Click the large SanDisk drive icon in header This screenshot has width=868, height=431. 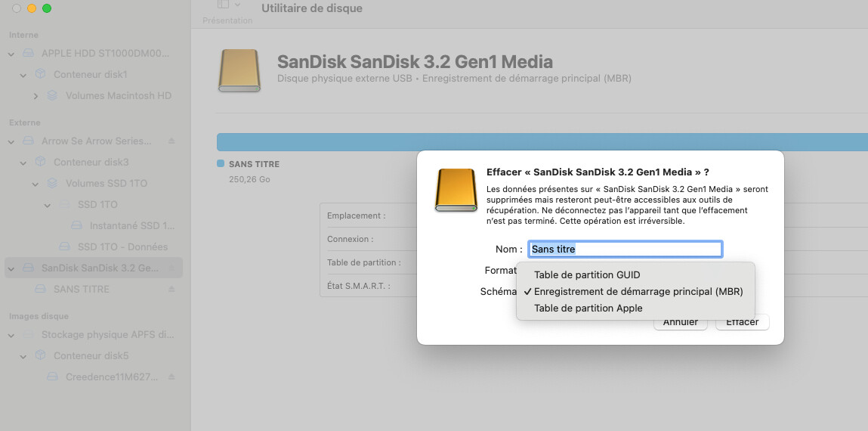(239, 70)
